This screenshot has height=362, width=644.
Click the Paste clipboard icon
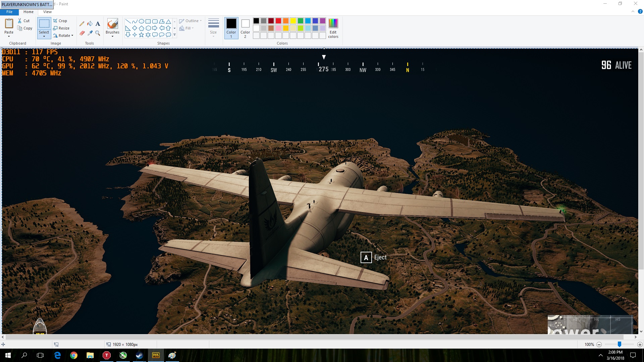9,24
